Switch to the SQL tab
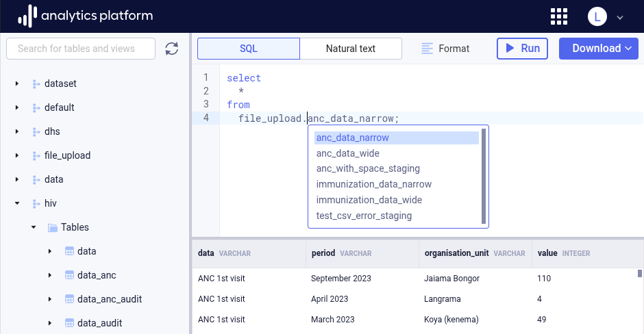Viewport: 644px width, 334px height. (249, 49)
